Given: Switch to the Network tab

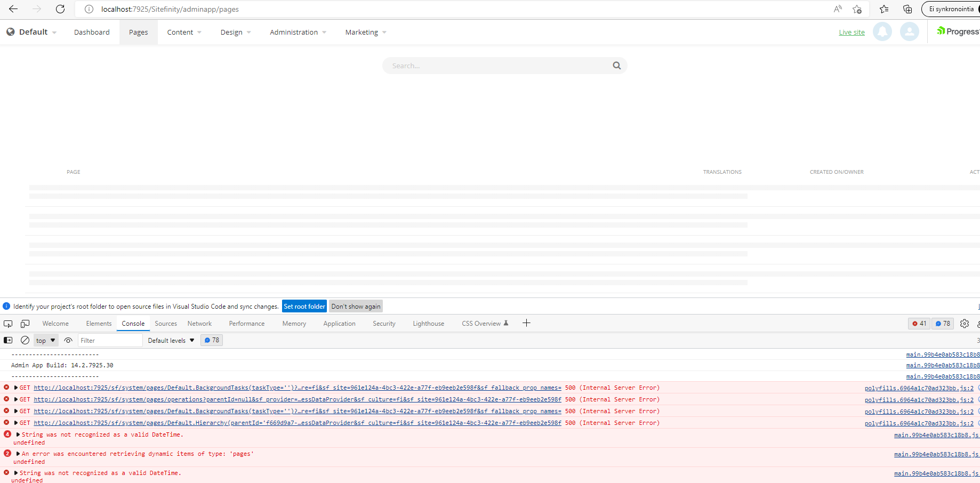Looking at the screenshot, I should click(199, 324).
